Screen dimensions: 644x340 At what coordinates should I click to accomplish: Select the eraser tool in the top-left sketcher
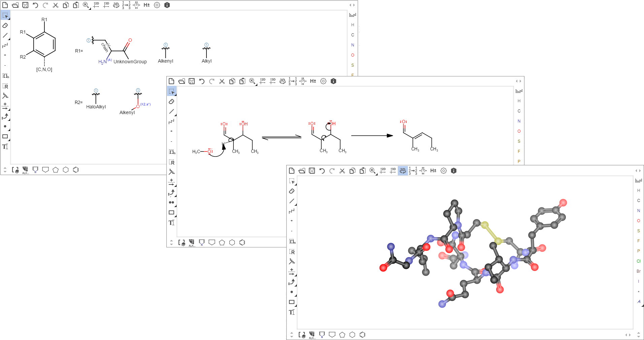5,26
